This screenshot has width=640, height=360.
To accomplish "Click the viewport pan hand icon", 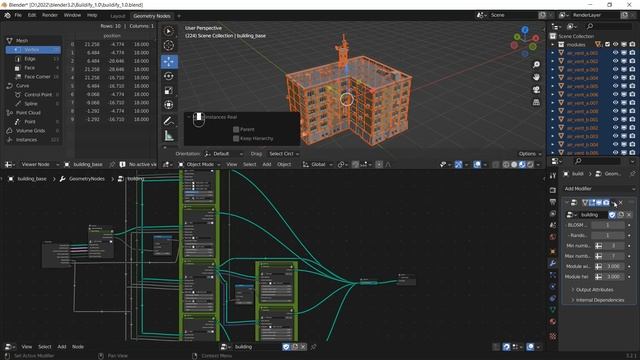I will point(536,77).
